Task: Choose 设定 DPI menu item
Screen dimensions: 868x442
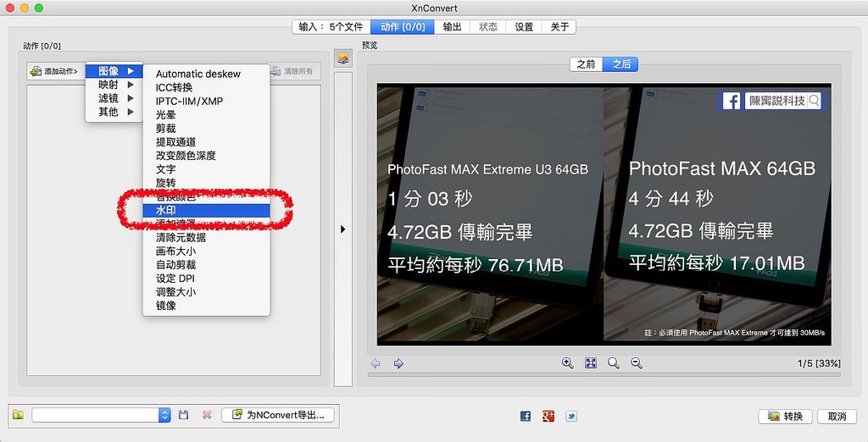Action: click(206, 279)
